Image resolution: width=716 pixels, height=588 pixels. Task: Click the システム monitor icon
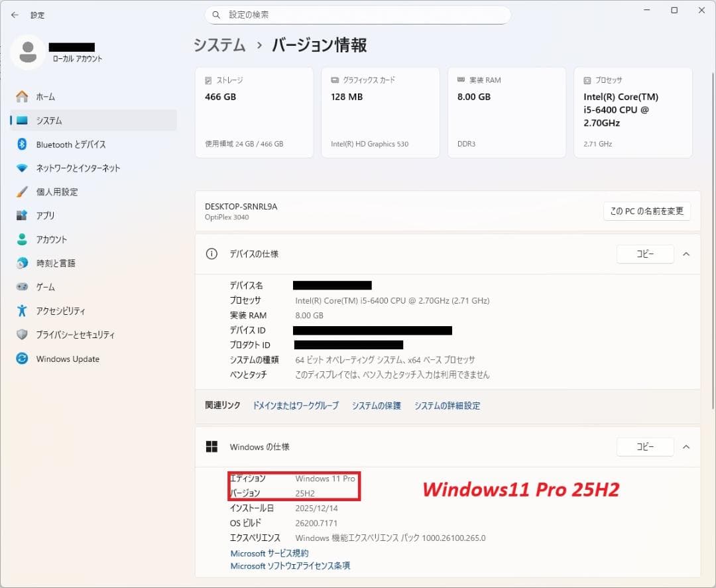tap(22, 121)
